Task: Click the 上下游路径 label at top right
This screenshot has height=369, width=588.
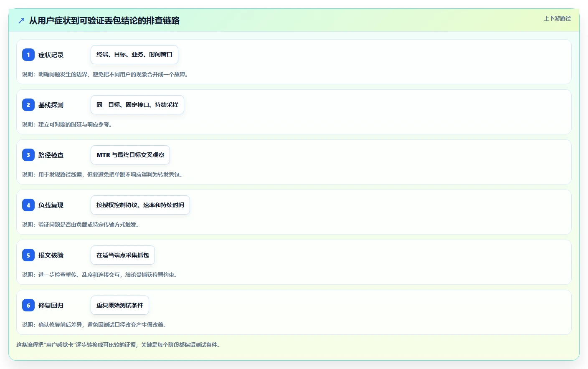Action: coord(557,18)
